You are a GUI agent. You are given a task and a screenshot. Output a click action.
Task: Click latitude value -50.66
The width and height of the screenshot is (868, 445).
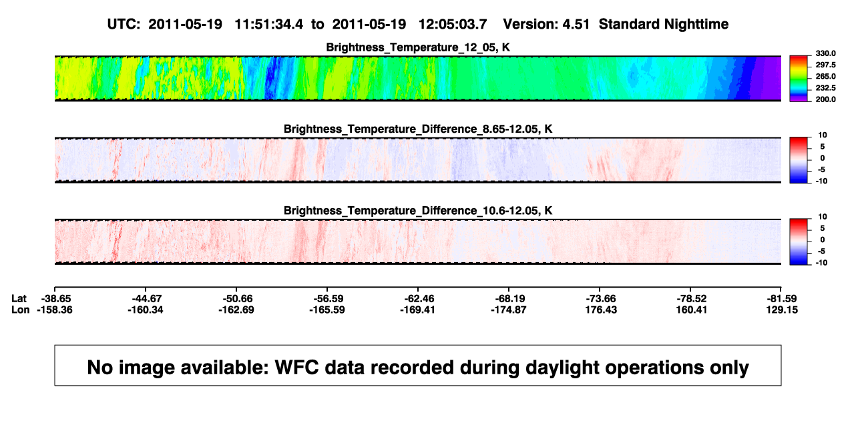[x=236, y=298]
